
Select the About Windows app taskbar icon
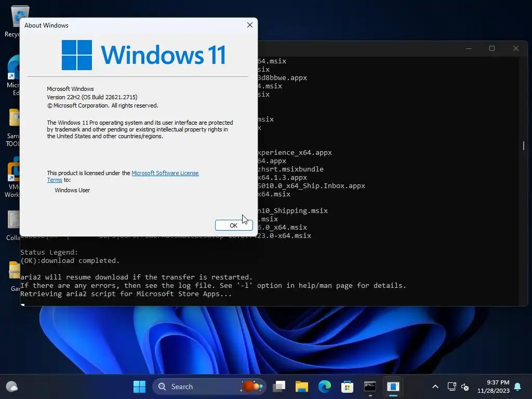tap(393, 387)
